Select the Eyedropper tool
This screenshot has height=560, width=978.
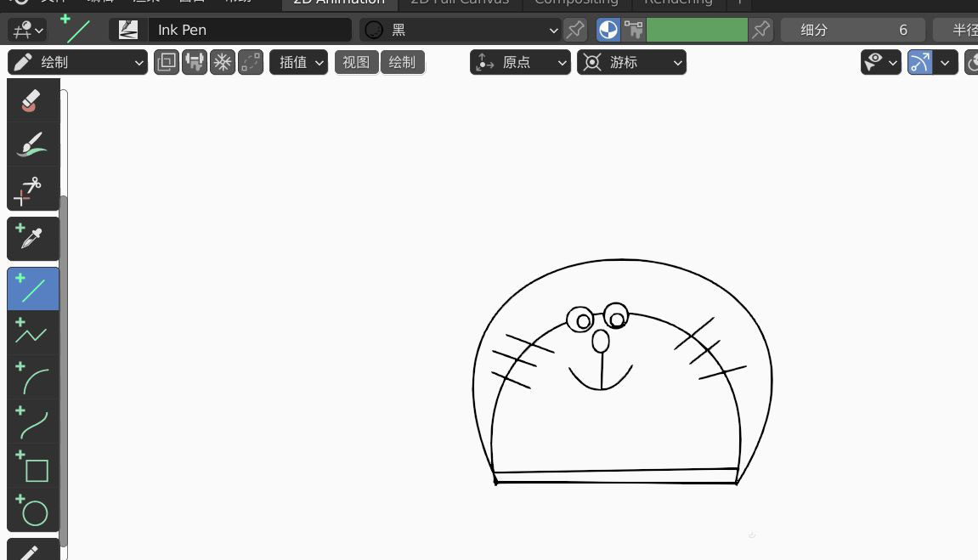pyautogui.click(x=33, y=239)
